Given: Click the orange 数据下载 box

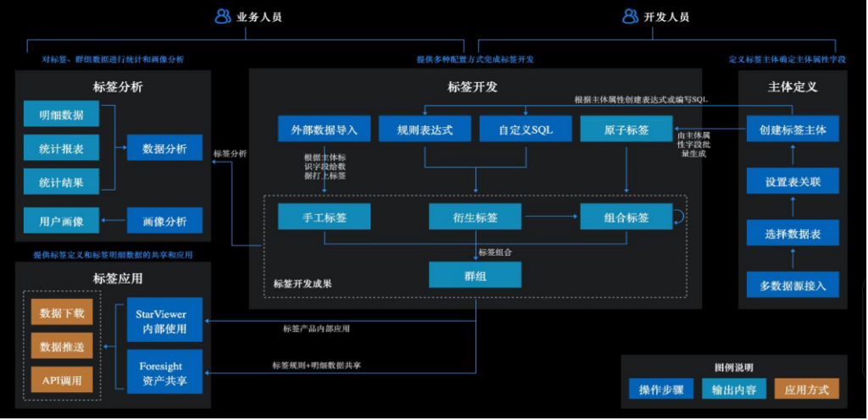Looking at the screenshot, I should 62,312.
